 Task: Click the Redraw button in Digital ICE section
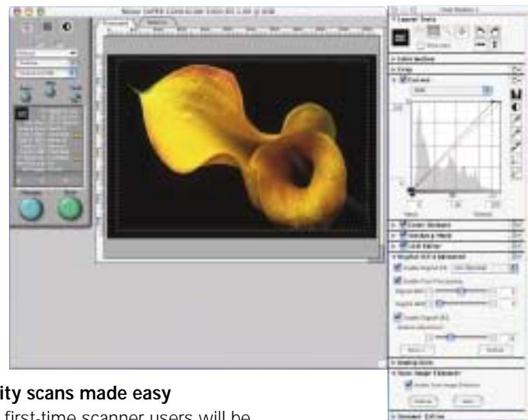point(495,350)
